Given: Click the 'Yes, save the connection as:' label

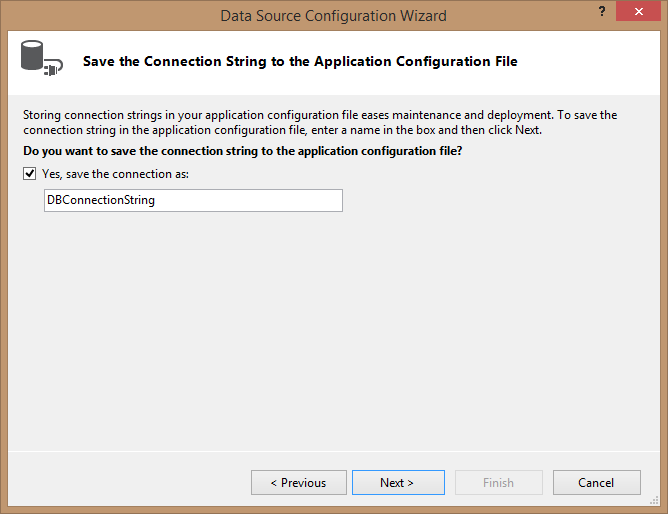Looking at the screenshot, I should [x=115, y=174].
